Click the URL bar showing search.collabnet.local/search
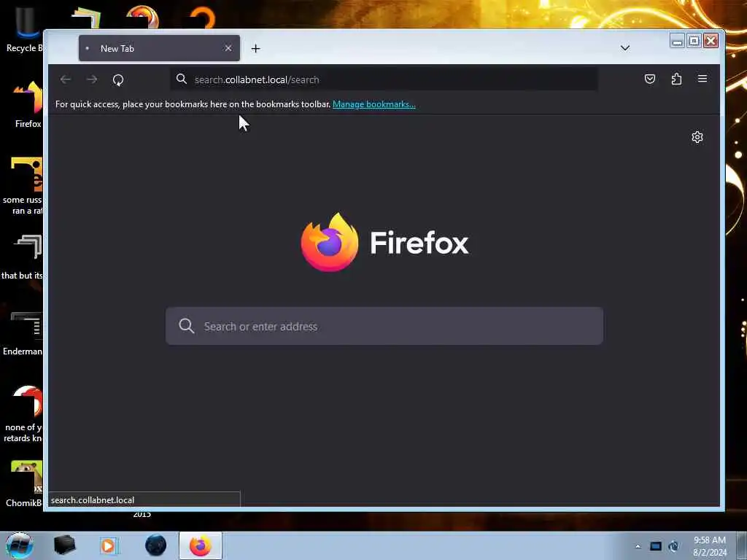The width and height of the screenshot is (747, 560). [384, 79]
